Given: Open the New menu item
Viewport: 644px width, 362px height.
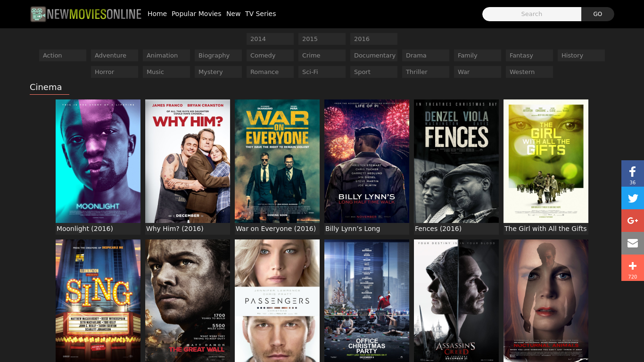Looking at the screenshot, I should pyautogui.click(x=233, y=14).
